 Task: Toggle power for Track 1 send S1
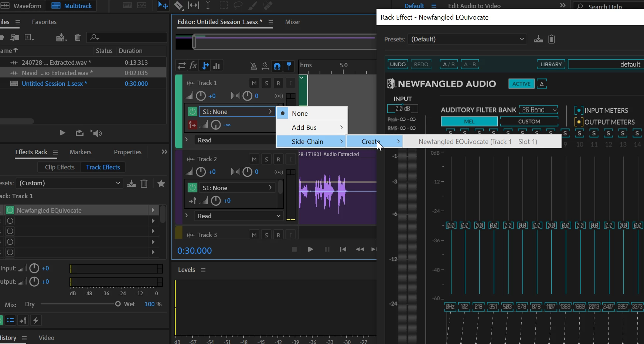click(x=192, y=112)
